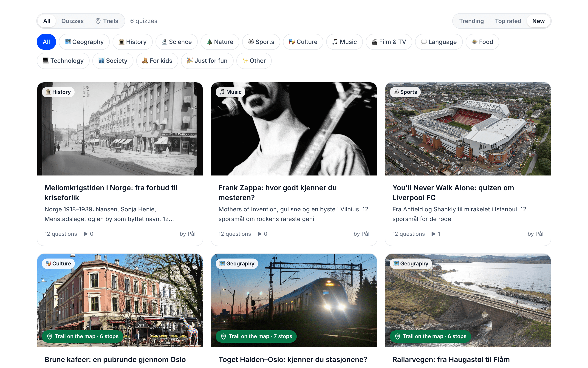Filter by Science category
The image size is (588, 368).
(x=177, y=42)
